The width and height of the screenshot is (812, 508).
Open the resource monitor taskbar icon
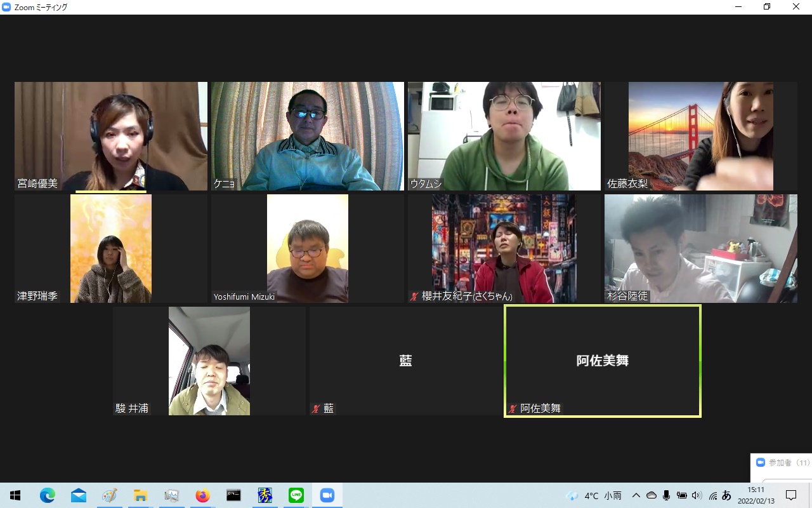pyautogui.click(x=171, y=495)
